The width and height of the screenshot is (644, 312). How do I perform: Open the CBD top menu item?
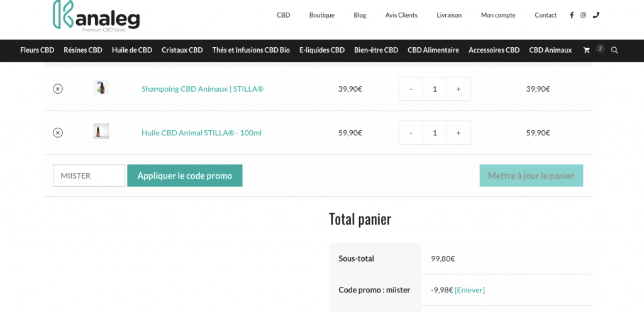tap(284, 15)
